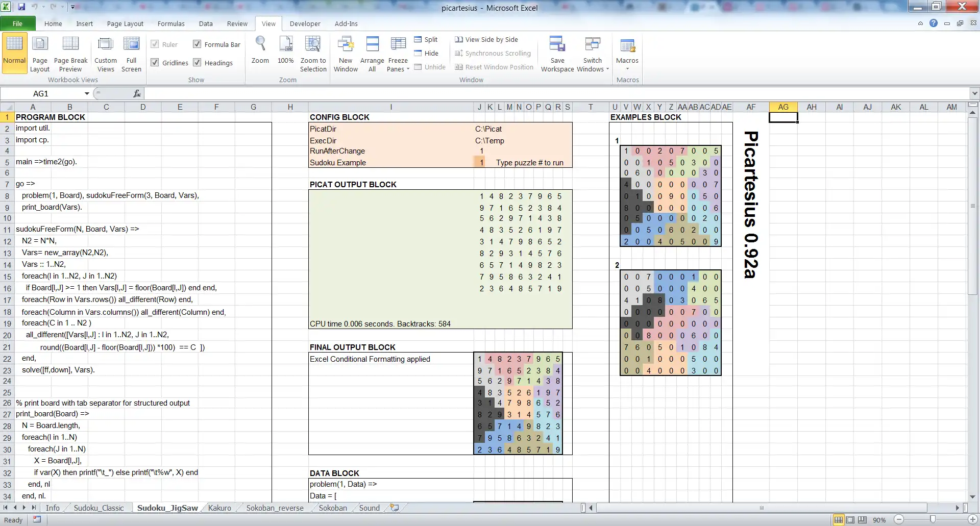Toggle the Gridlines checkbox
This screenshot has width=980, height=526.
[x=155, y=62]
